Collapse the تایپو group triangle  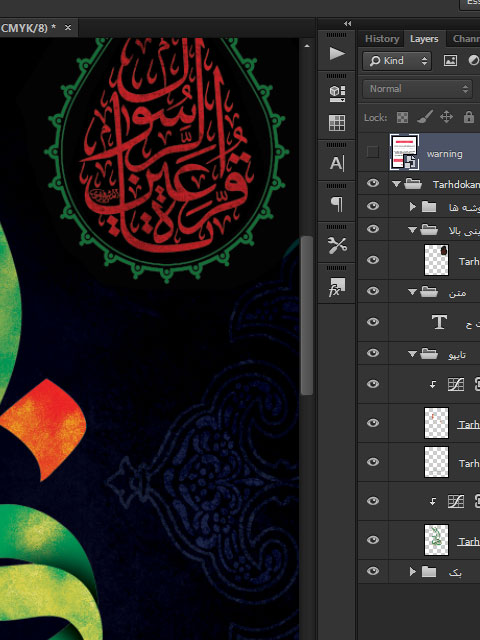pos(412,353)
